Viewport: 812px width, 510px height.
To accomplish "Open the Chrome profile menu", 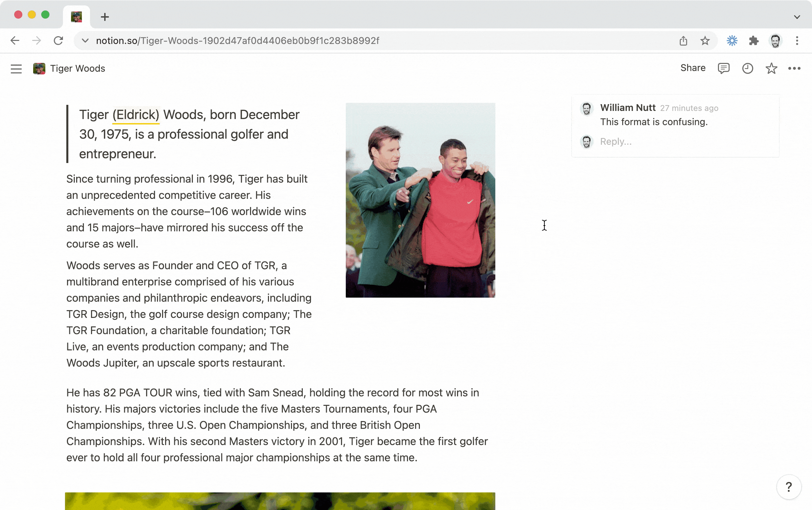I will click(775, 41).
